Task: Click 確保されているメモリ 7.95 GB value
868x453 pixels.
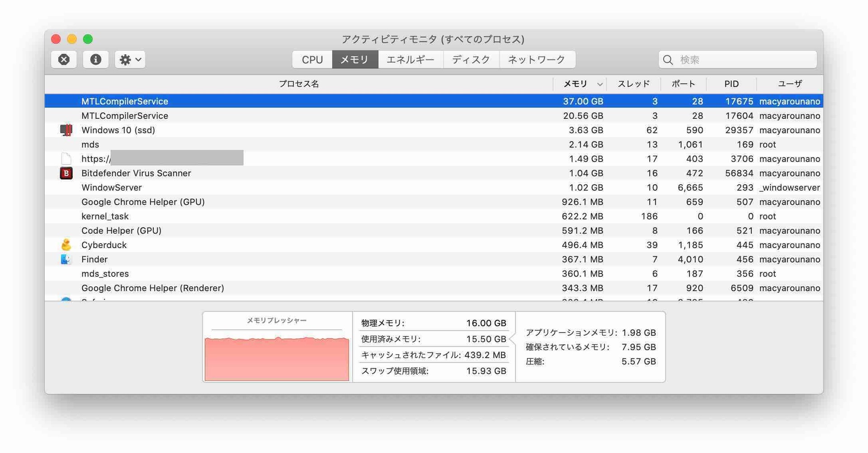Action: pyautogui.click(x=638, y=347)
